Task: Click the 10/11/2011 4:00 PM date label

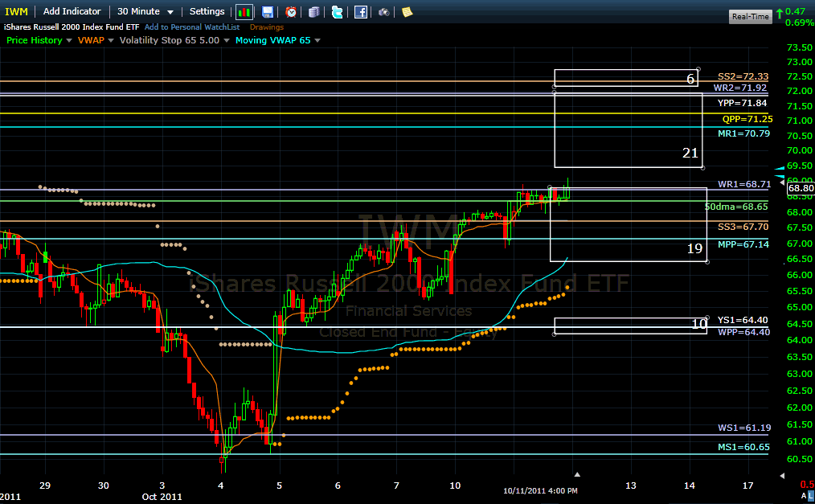Action: coord(540,490)
